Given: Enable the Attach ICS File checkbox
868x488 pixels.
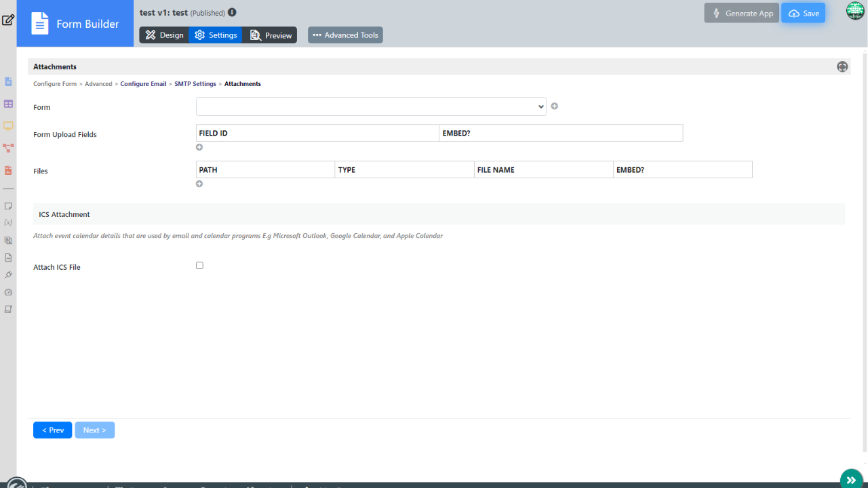Looking at the screenshot, I should point(199,266).
